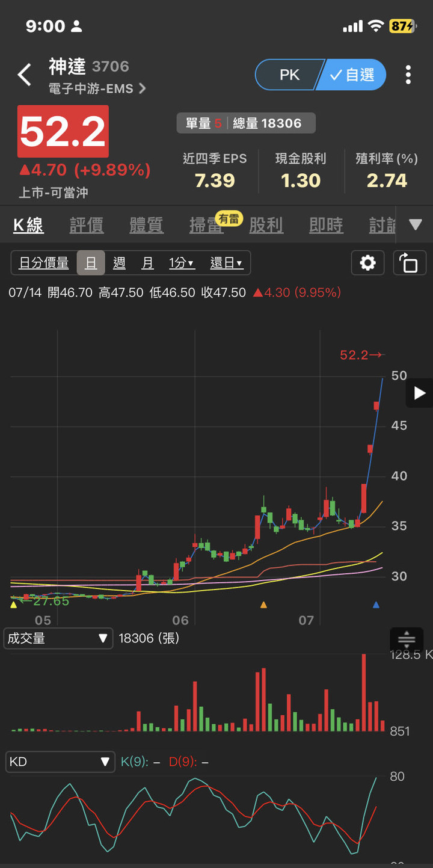Screen dimensions: 433x868
Task: Rotate chart to landscape view icon
Action: point(409,263)
